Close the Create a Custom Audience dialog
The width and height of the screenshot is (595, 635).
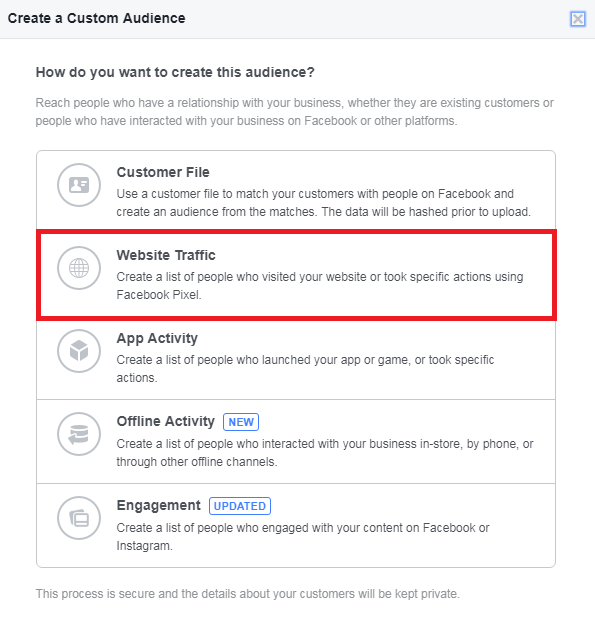coord(578,19)
